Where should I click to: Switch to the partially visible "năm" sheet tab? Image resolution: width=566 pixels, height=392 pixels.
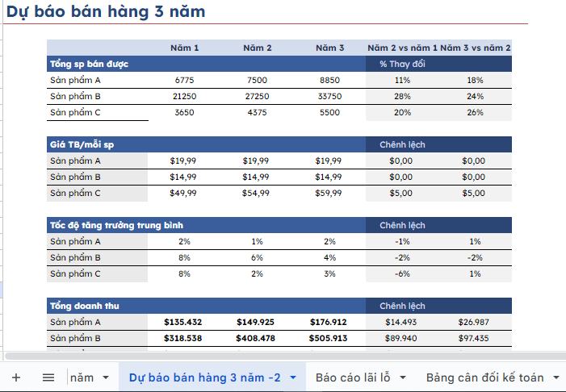click(x=82, y=377)
